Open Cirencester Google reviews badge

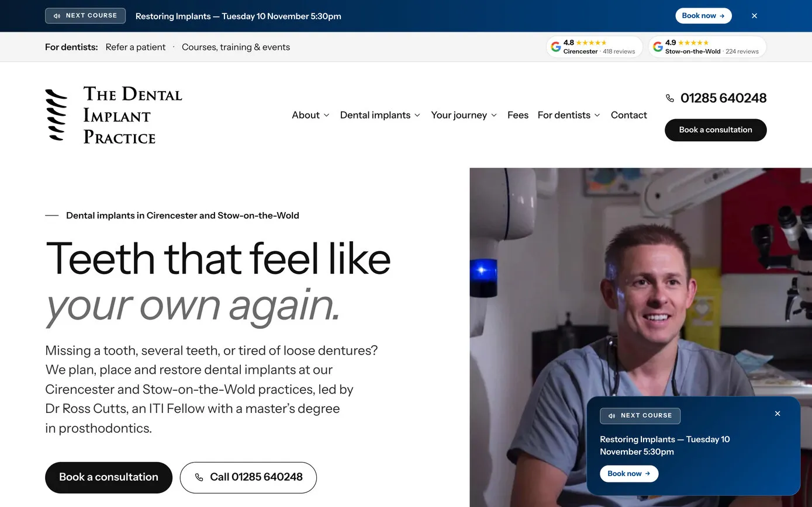[x=594, y=47]
